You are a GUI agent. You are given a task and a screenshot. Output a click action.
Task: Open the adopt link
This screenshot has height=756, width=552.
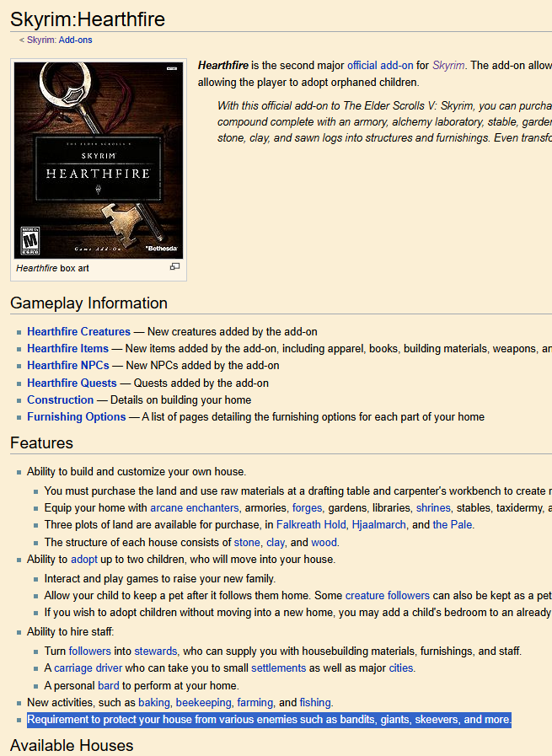(x=84, y=560)
